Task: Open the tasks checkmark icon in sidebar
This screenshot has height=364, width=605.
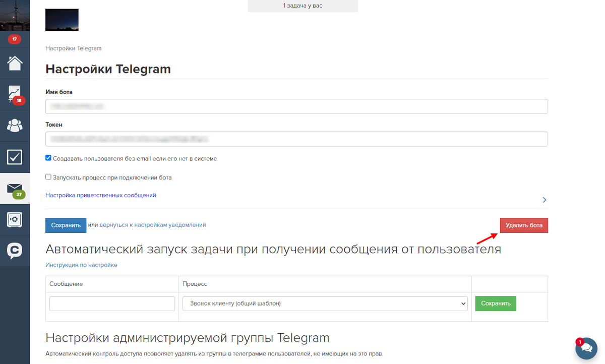Action: click(x=15, y=157)
